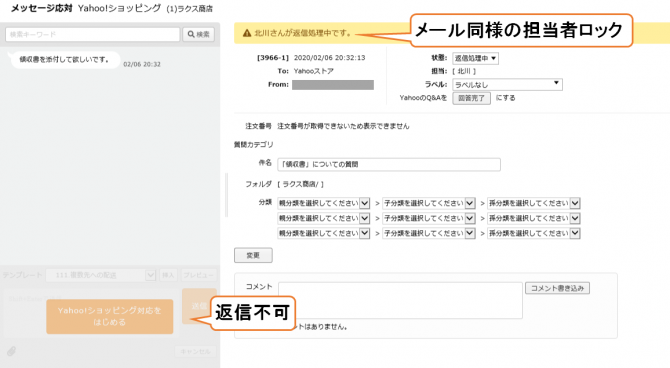Open the 状態 返信処理中 dropdown

point(475,58)
